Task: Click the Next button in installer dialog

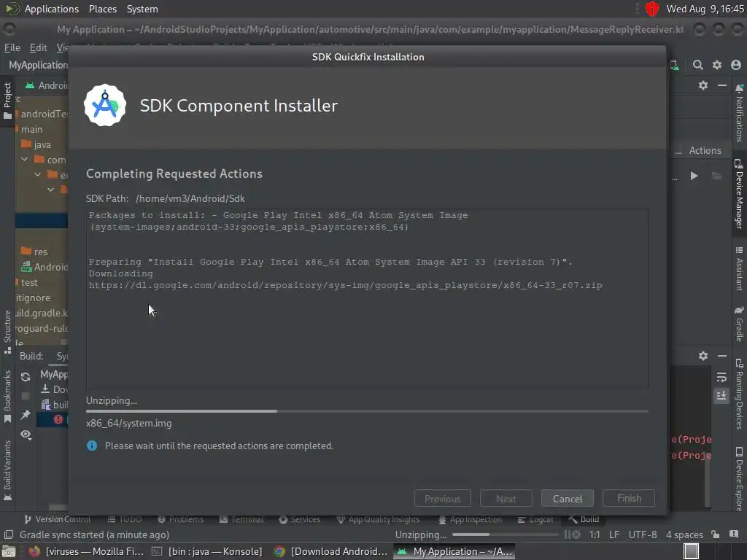Action: click(x=506, y=499)
